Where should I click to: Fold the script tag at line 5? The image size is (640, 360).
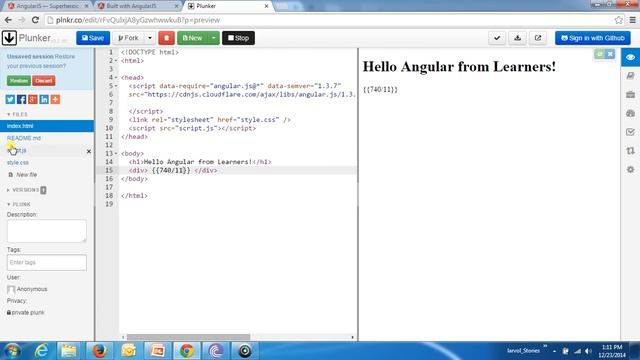(x=116, y=86)
